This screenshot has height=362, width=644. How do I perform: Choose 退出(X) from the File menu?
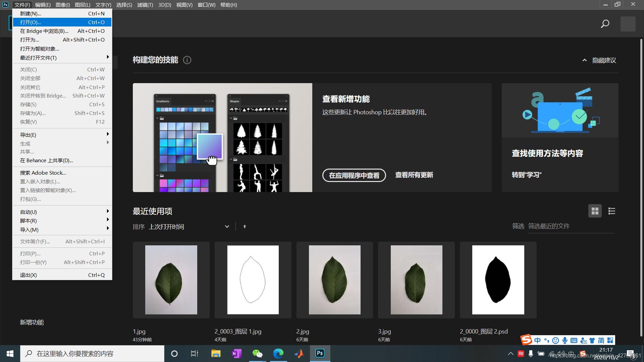(x=62, y=275)
